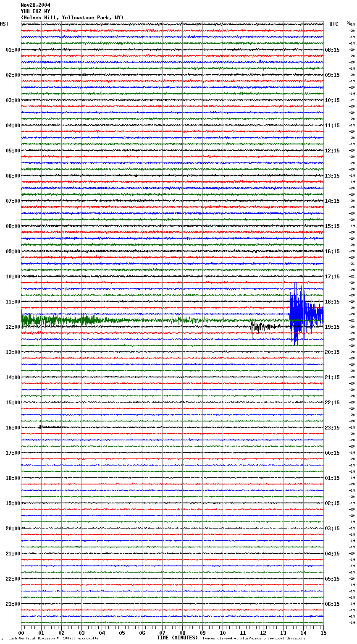Select the 16:00 MST row label
357x644 pixels.
click(x=13, y=428)
